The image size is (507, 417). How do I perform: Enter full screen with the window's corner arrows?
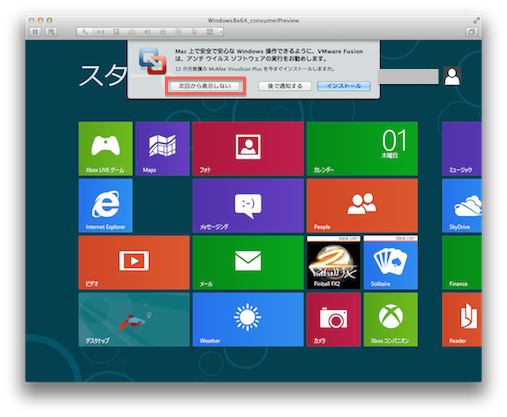click(x=476, y=20)
